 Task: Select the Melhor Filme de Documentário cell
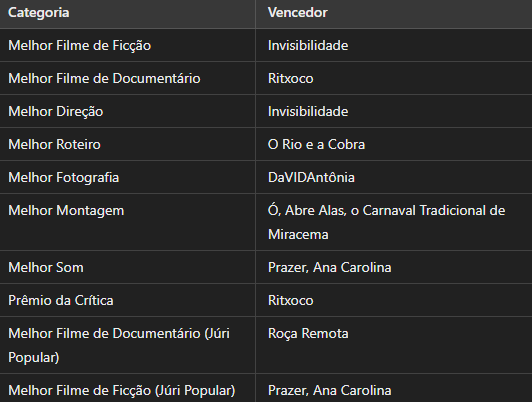(x=128, y=78)
